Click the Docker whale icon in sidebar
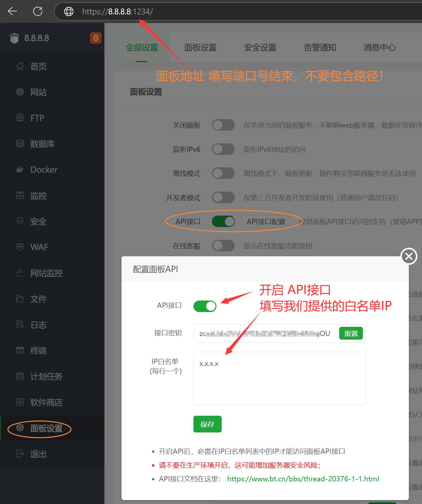422x504 pixels. 20,170
